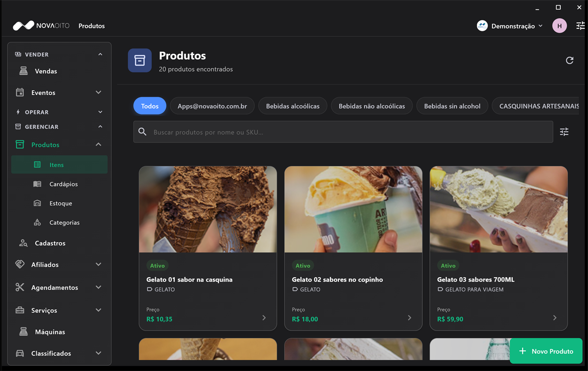
Task: Filter by Apps@novaoito.com.br category
Action: (x=212, y=106)
